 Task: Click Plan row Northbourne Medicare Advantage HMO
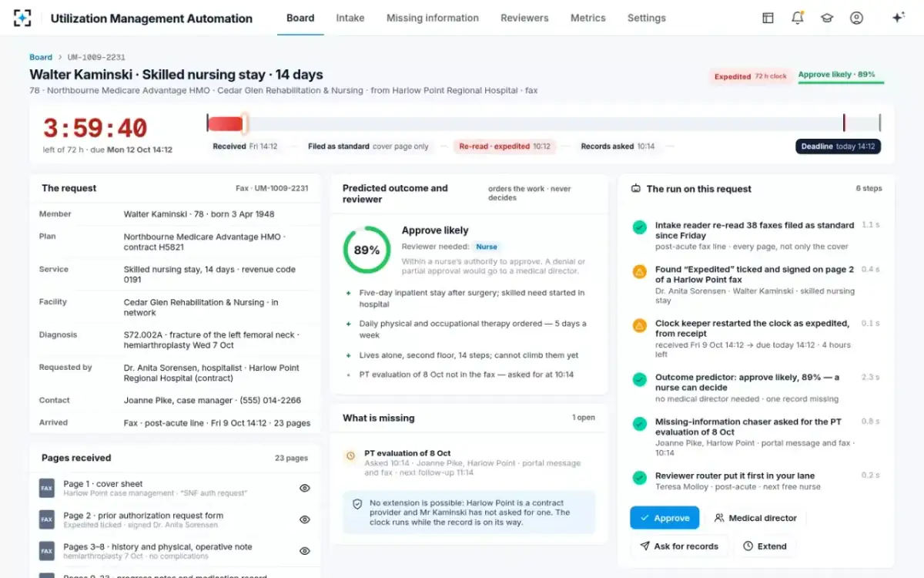tap(175, 242)
